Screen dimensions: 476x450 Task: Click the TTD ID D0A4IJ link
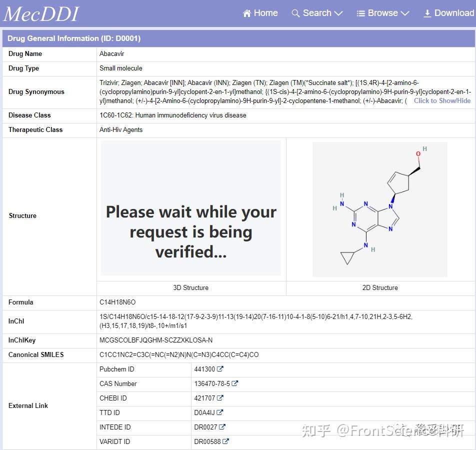pos(204,413)
